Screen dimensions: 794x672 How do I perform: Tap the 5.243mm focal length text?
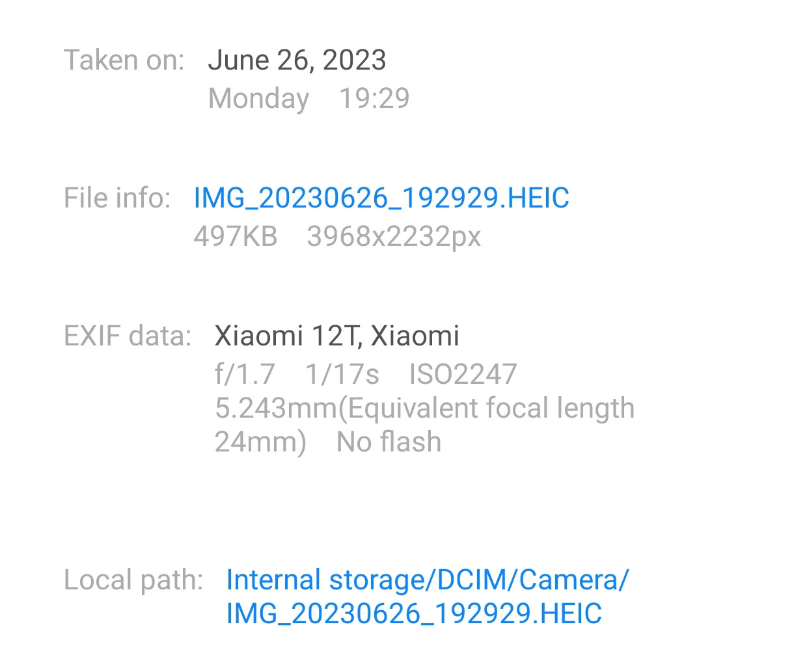[x=276, y=409]
